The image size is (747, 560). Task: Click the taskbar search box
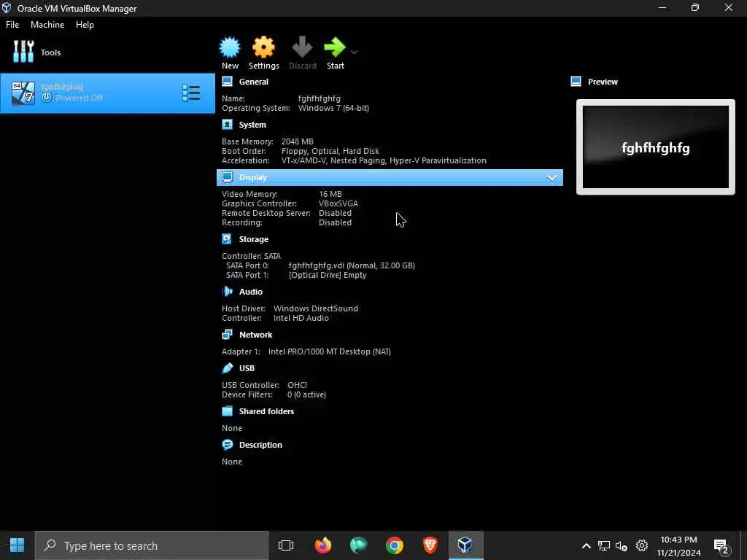tap(152, 545)
